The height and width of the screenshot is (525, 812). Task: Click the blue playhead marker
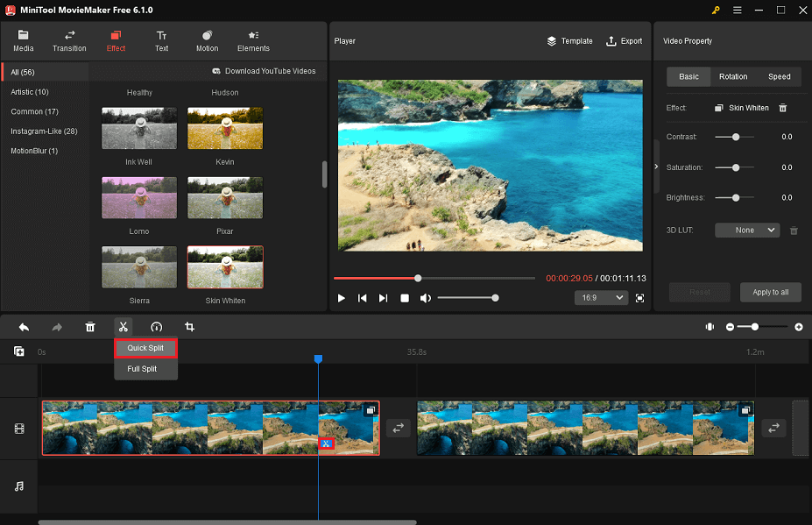tap(319, 358)
